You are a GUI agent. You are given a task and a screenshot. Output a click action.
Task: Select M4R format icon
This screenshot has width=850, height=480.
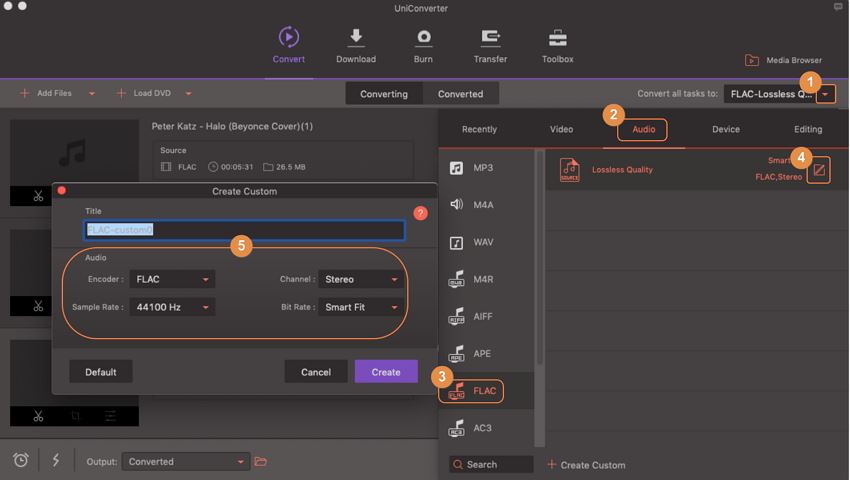tap(456, 279)
